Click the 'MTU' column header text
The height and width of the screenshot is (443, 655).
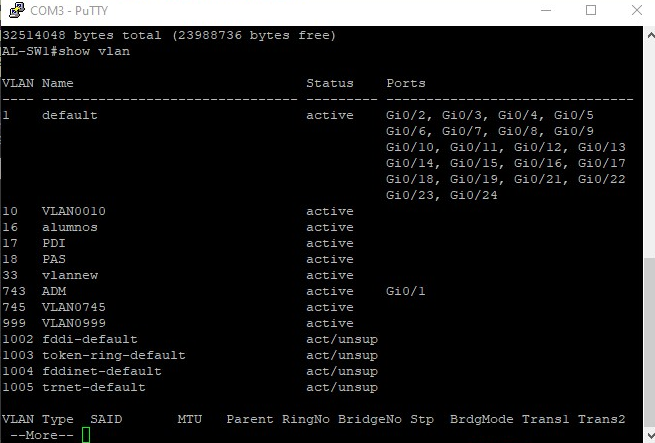point(190,419)
